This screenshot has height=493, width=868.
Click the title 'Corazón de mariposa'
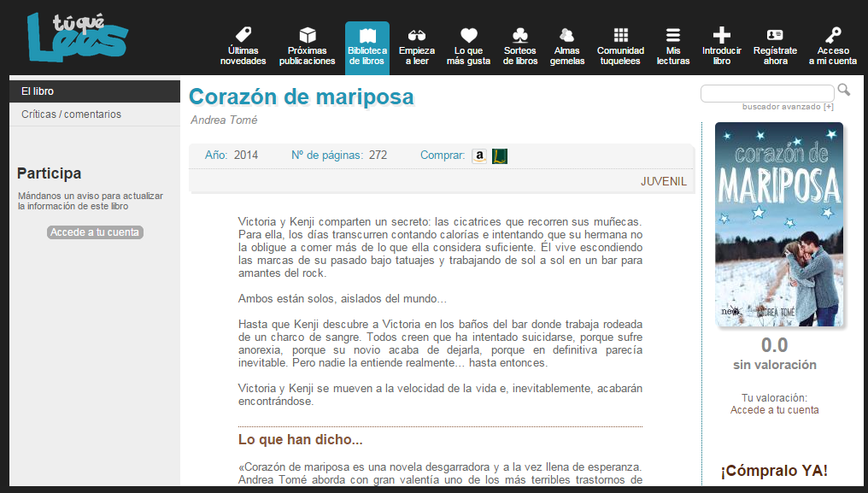[301, 97]
